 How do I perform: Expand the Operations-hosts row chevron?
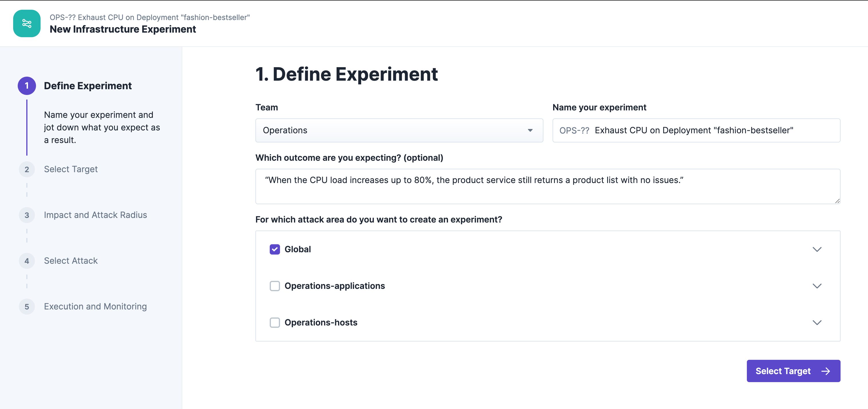coord(817,323)
